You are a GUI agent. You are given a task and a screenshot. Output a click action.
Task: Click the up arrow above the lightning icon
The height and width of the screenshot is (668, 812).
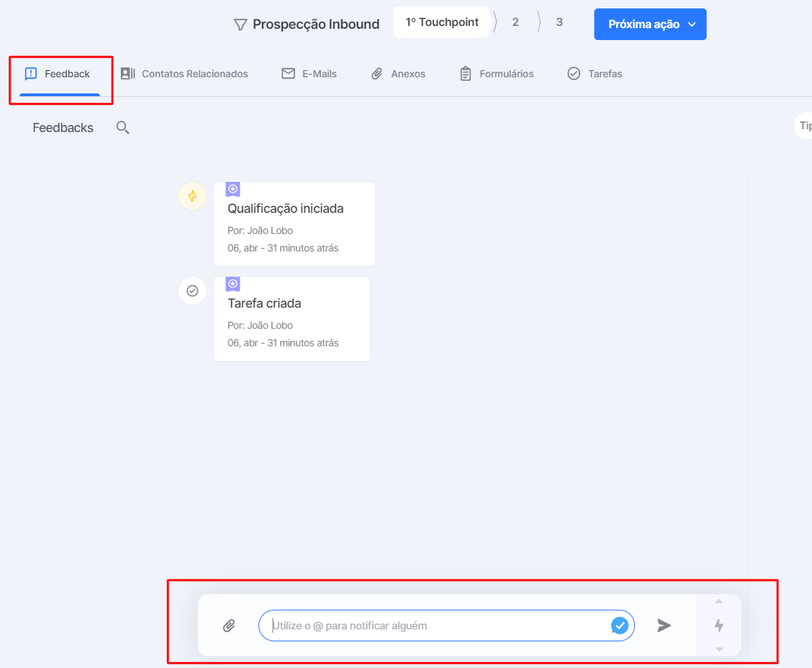719,602
